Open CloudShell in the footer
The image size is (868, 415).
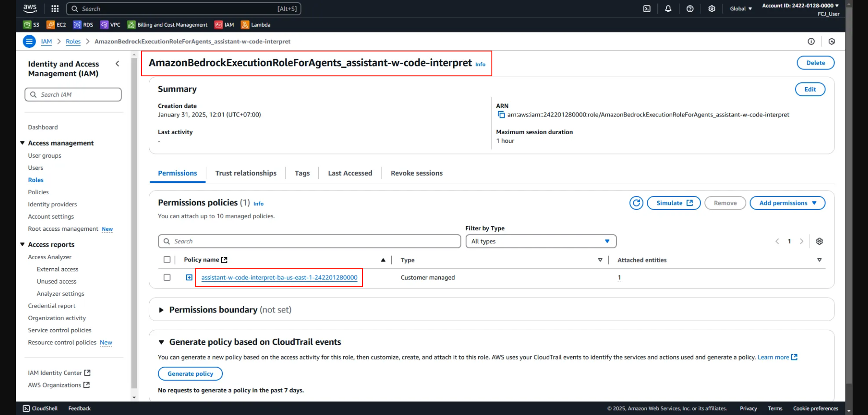(x=40, y=408)
